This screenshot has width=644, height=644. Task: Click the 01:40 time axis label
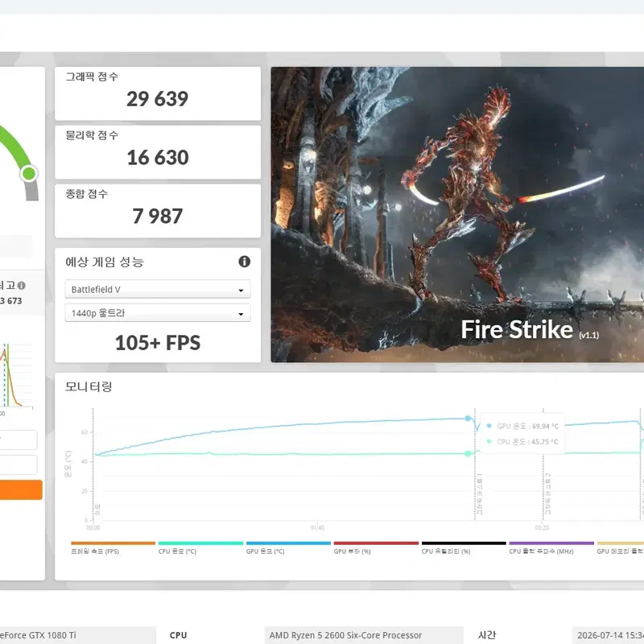tap(317, 527)
